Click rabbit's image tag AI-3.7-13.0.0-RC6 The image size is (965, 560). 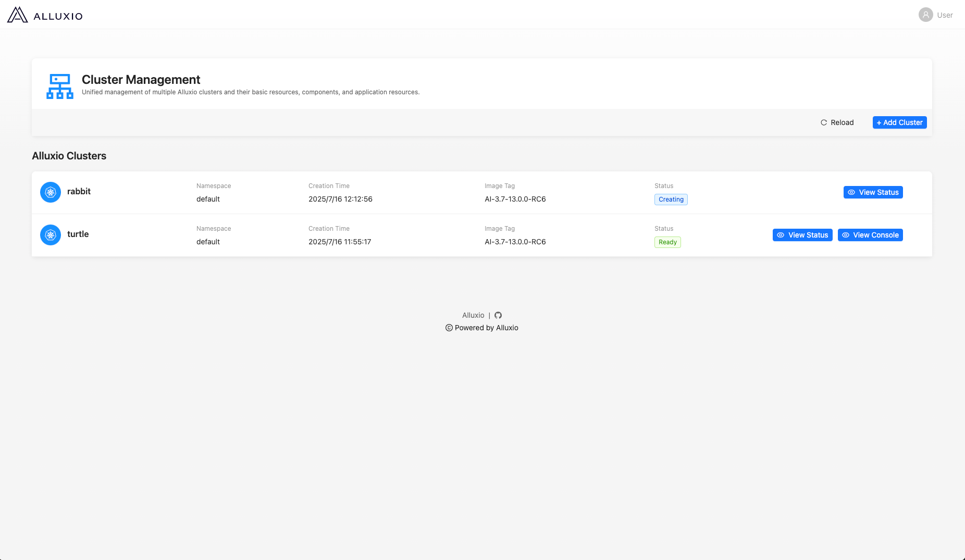click(x=515, y=199)
